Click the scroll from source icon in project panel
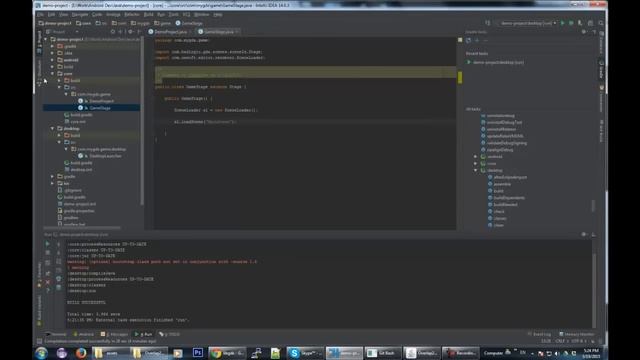 (x=113, y=32)
